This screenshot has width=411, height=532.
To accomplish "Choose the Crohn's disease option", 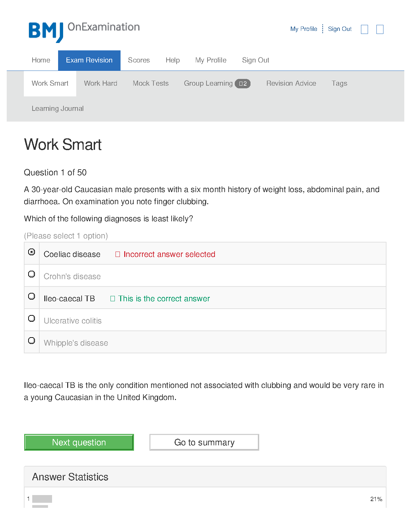I will point(32,274).
